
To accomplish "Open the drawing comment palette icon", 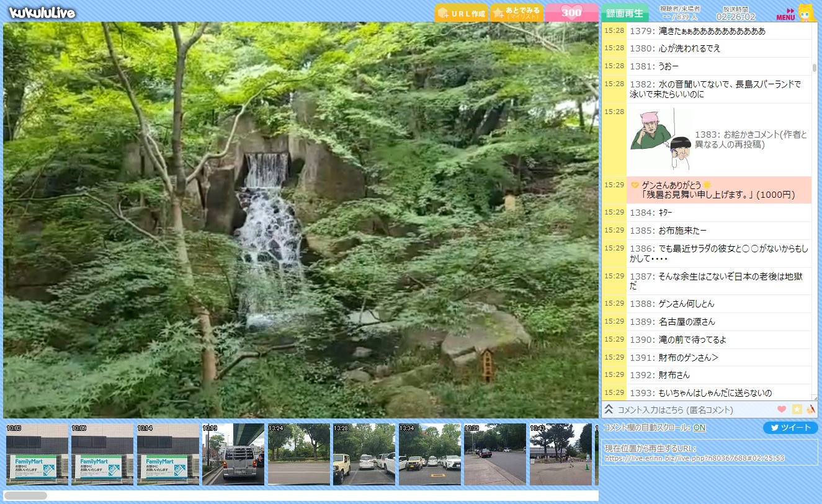I will (811, 409).
